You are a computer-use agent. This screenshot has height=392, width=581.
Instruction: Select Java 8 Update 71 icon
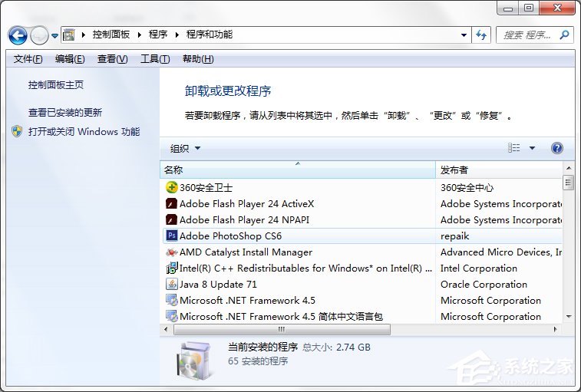[x=171, y=284]
